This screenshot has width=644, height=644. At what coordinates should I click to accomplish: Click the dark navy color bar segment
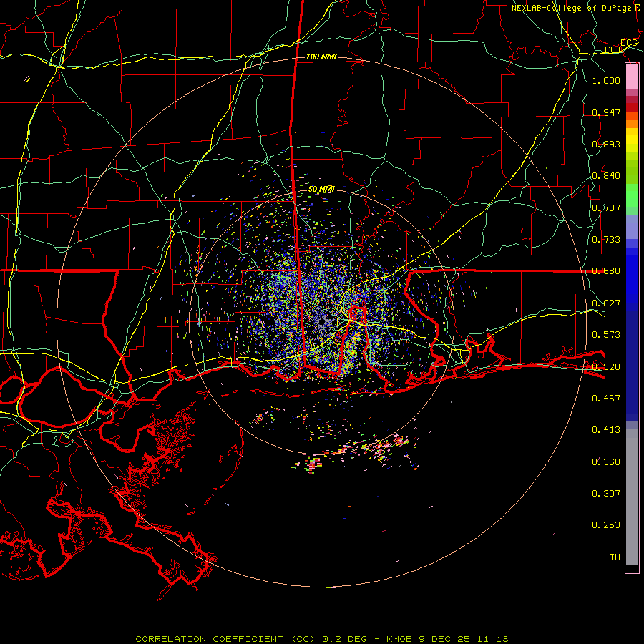pyautogui.click(x=632, y=366)
